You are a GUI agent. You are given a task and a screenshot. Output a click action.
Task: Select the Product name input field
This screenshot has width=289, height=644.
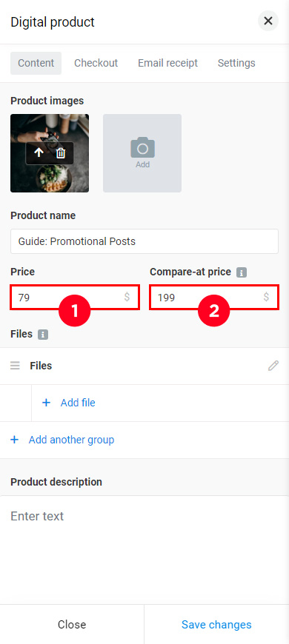(144, 241)
